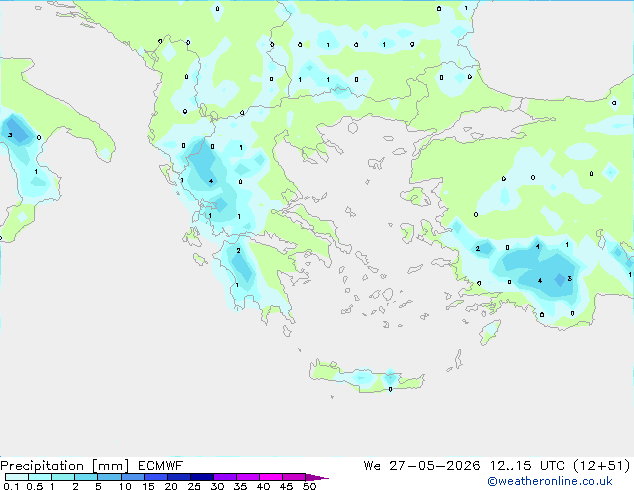Click the '0.1' legend scale number
The width and height of the screenshot is (634, 490).
pos(11,486)
